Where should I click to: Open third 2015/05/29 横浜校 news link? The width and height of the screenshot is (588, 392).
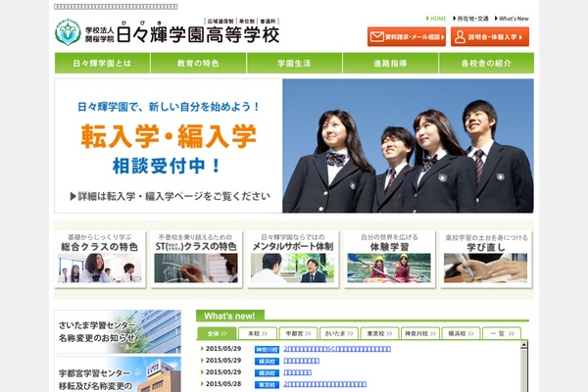click(297, 372)
